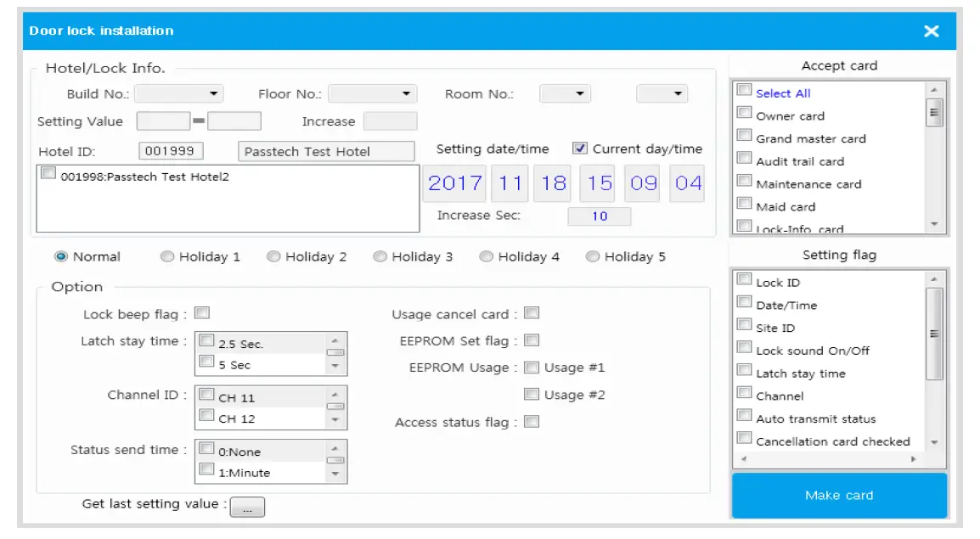
Task: Open the Build No. dropdown
Action: [x=178, y=93]
